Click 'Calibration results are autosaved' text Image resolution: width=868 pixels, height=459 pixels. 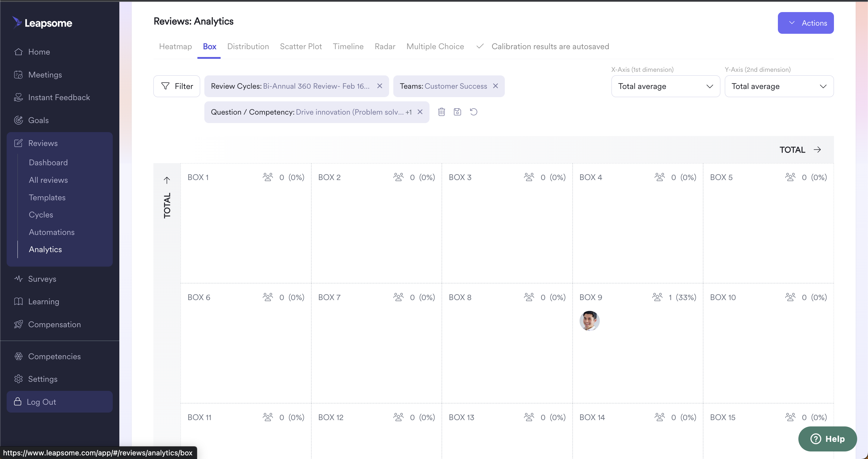(550, 46)
